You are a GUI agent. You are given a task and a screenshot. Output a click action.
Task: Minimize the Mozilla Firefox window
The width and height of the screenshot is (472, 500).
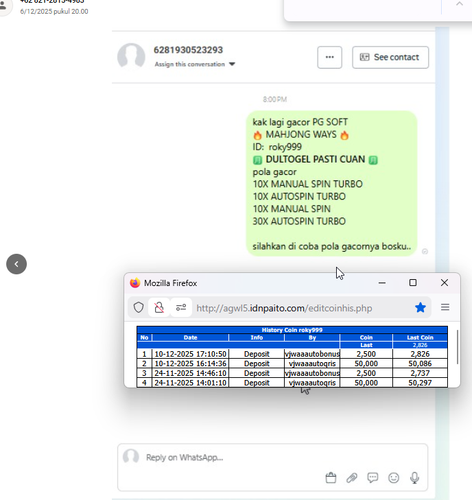tap(382, 283)
